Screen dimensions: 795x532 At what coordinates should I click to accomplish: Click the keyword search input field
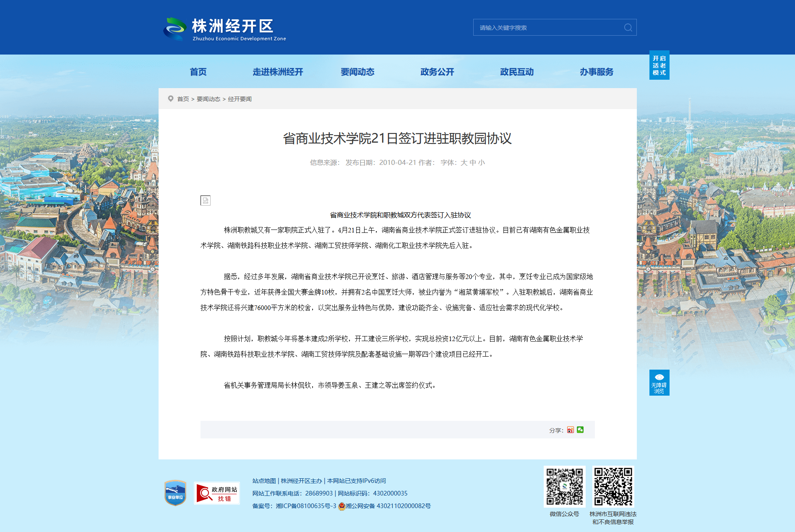click(547, 28)
